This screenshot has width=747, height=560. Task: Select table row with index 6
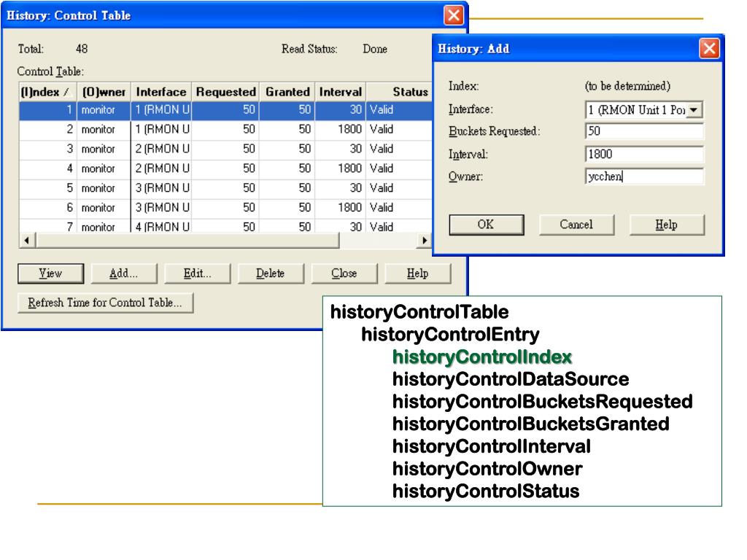(x=225, y=208)
